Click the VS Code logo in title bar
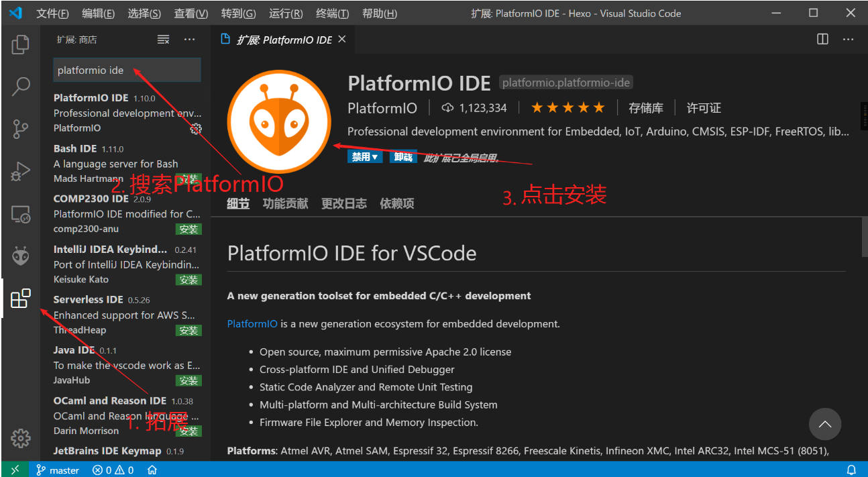The width and height of the screenshot is (868, 477). (x=16, y=13)
